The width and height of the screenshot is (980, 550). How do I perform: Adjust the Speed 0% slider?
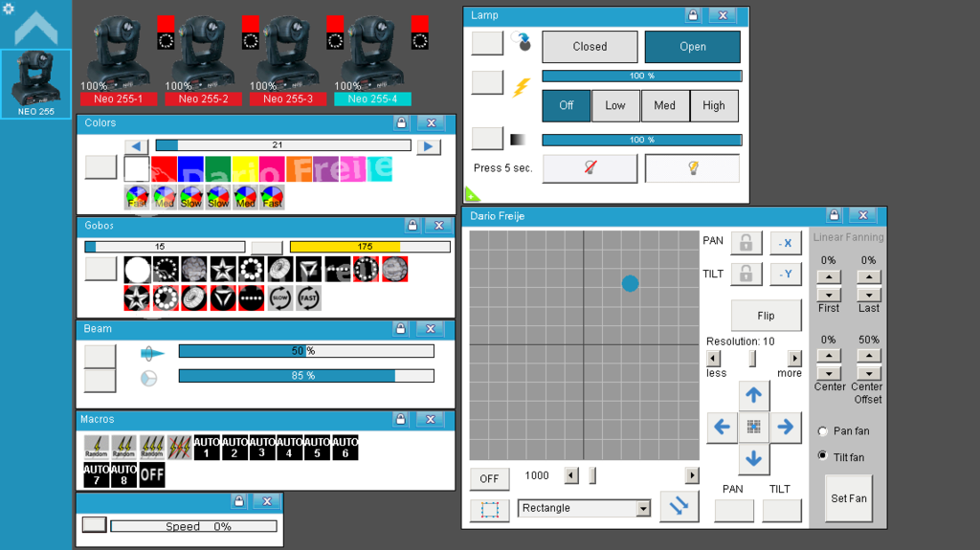pyautogui.click(x=193, y=526)
